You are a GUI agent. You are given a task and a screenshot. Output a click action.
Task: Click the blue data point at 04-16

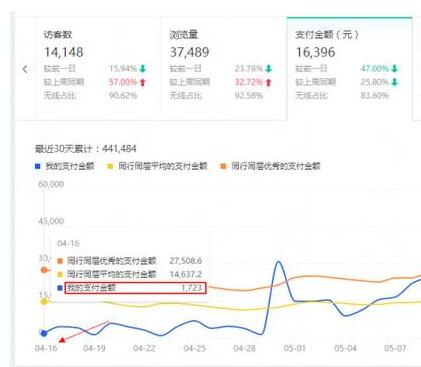click(x=44, y=333)
